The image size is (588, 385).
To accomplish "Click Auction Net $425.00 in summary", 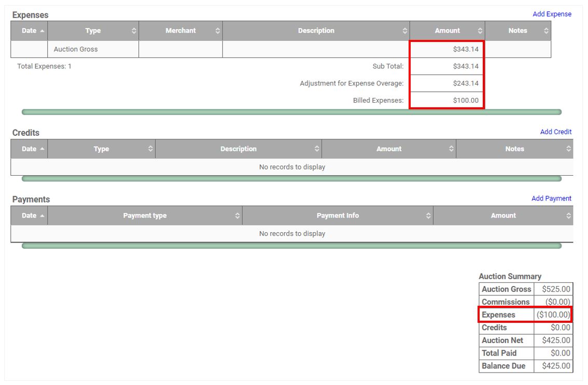I will 526,340.
